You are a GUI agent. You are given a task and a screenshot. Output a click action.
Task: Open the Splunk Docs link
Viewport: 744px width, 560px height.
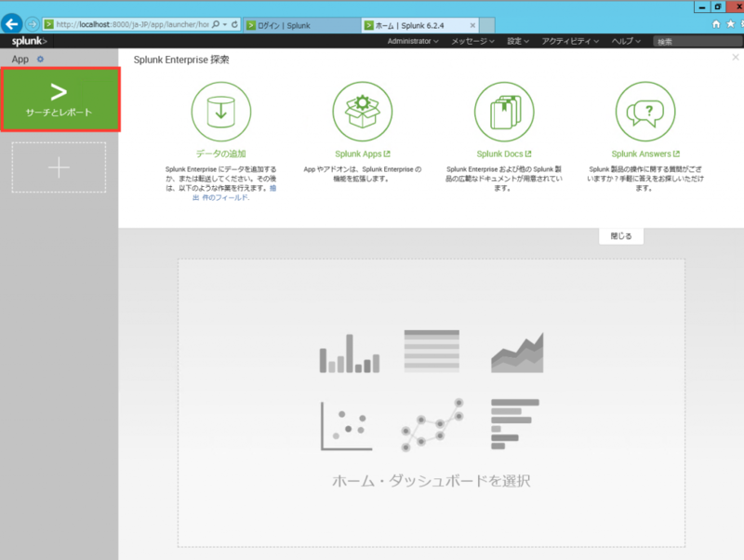(x=504, y=153)
